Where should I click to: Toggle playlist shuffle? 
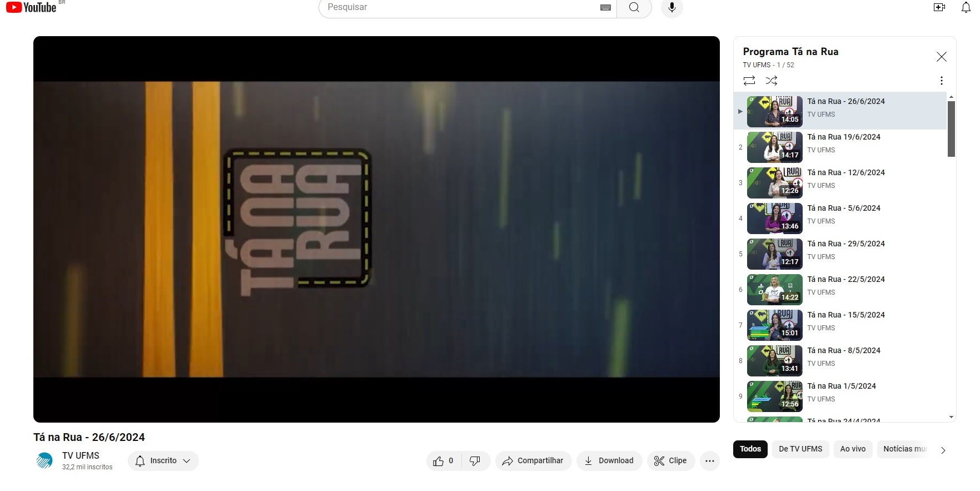click(x=772, y=81)
